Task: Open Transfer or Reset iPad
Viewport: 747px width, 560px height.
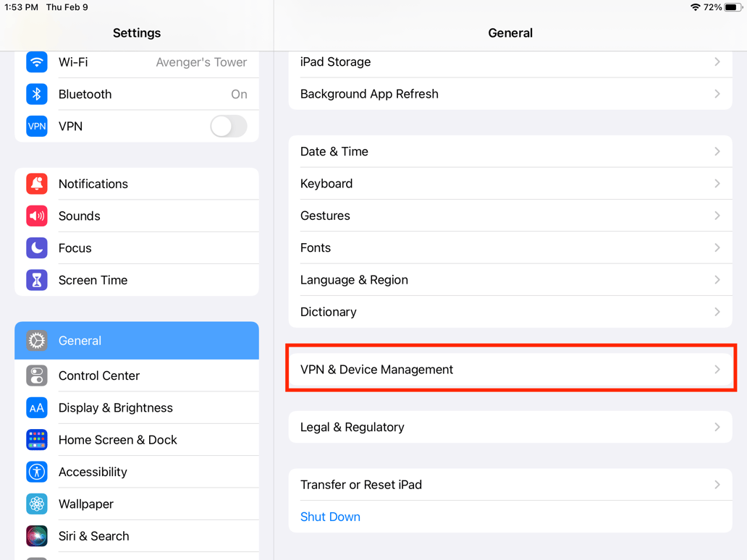Action: pos(510,485)
